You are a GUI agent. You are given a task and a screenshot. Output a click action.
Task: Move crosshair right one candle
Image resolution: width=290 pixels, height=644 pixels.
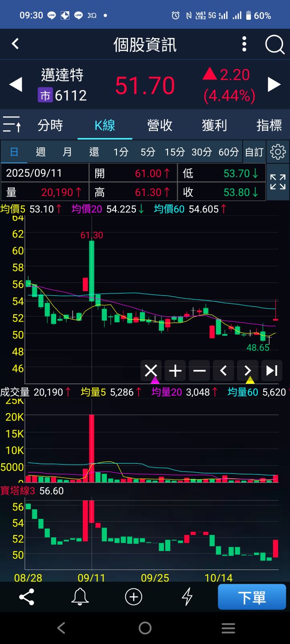point(248,371)
